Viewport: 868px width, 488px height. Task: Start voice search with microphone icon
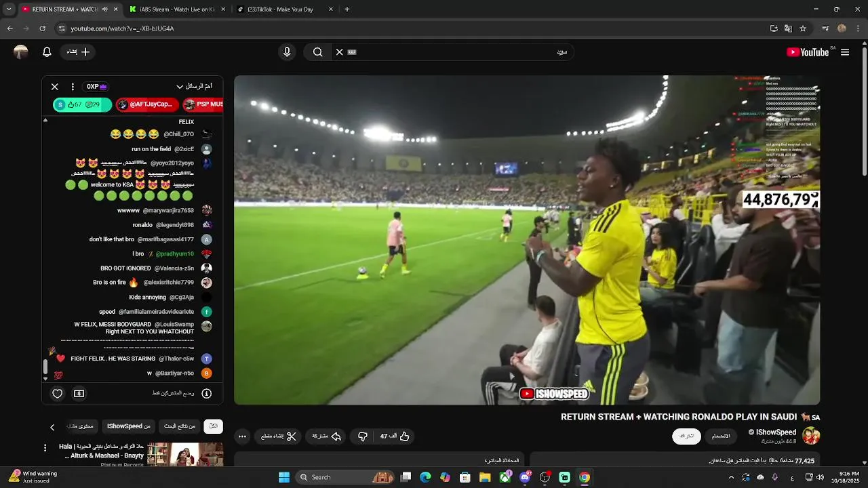[x=287, y=52]
